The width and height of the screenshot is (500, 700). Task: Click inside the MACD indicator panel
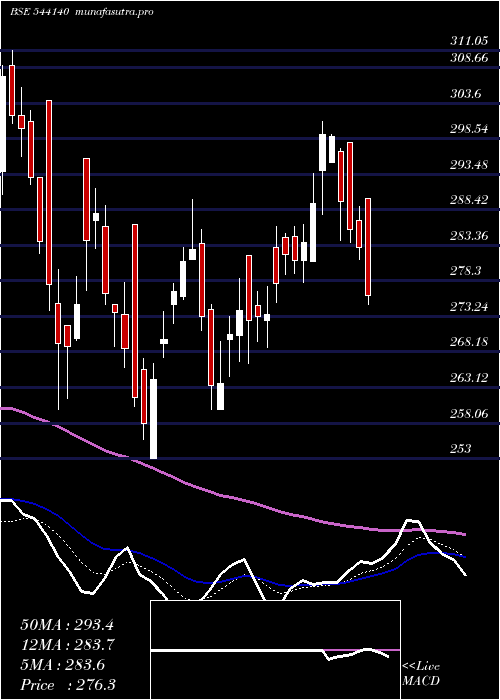275,650
